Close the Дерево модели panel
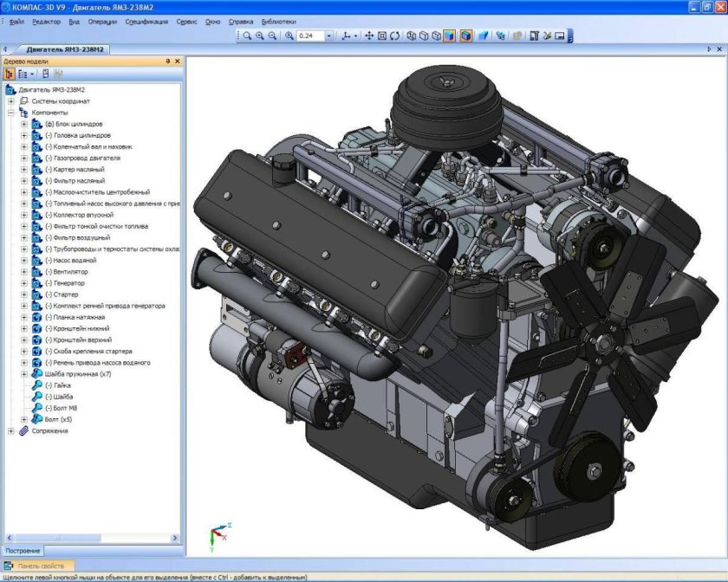Viewport: 728px width, 582px height. pos(178,61)
